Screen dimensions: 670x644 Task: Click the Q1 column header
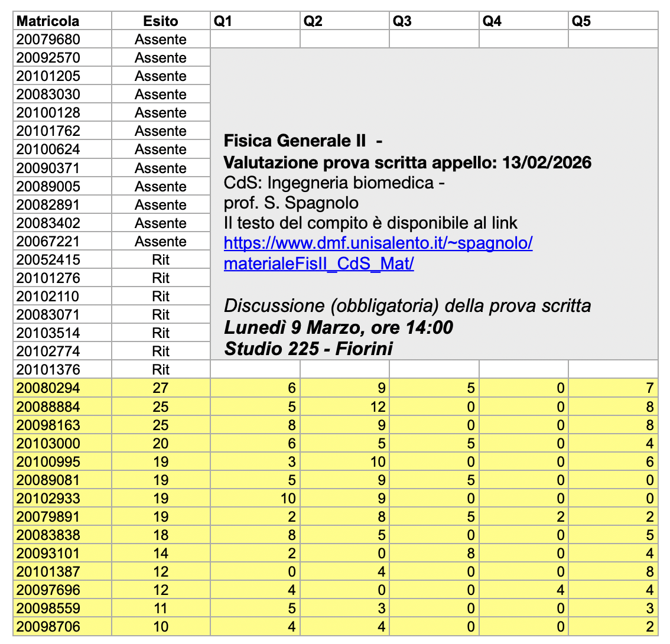[255, 21]
